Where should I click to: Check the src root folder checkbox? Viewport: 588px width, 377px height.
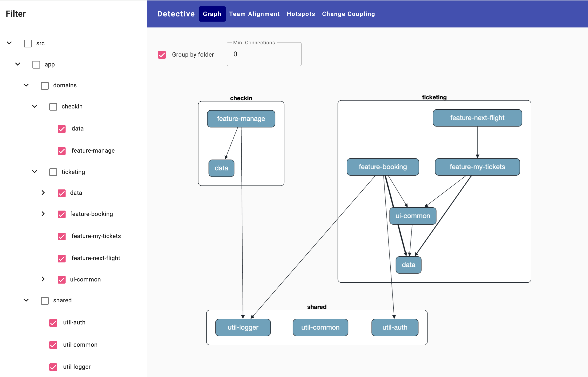coord(28,44)
